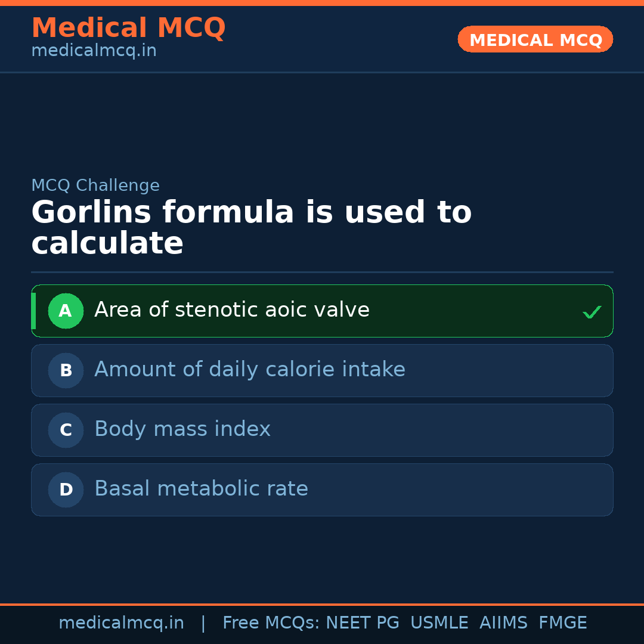Image resolution: width=644 pixels, height=644 pixels.
Task: Pick the 'Body mass index' answer
Action: (182, 429)
